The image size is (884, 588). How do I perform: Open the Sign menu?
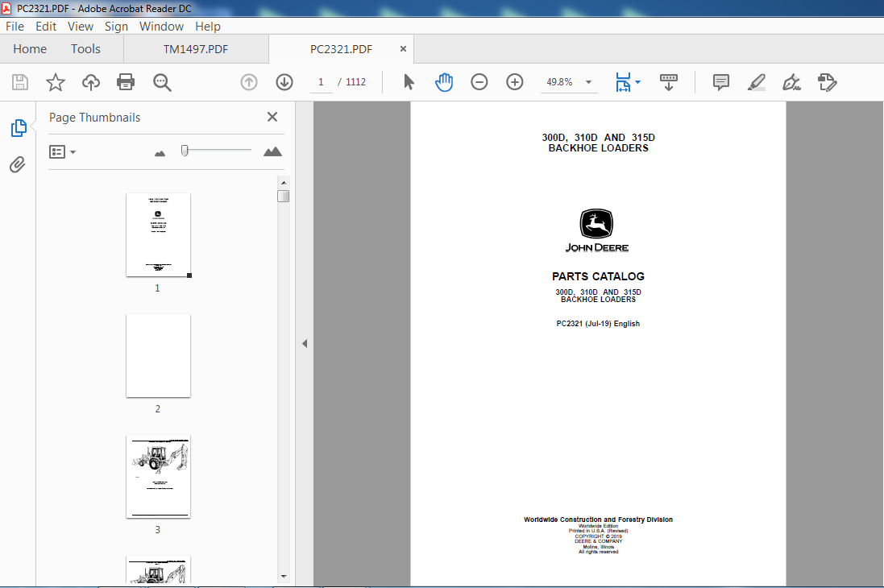(x=116, y=27)
